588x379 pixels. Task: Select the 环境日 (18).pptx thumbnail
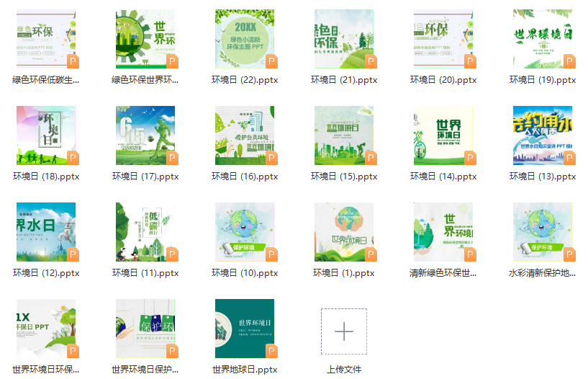click(46, 135)
